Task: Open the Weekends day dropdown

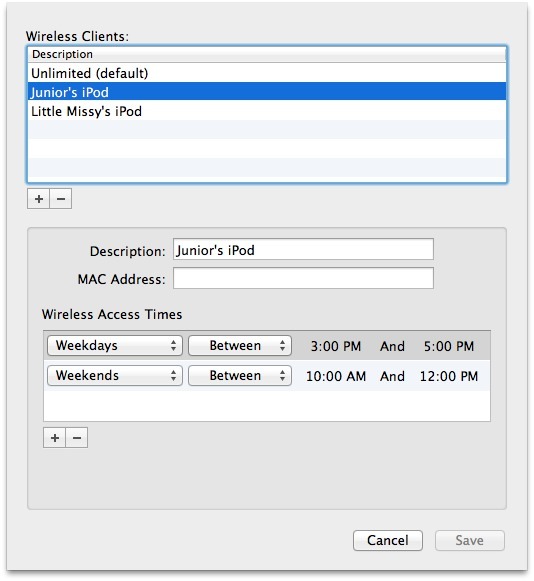Action: 115,376
